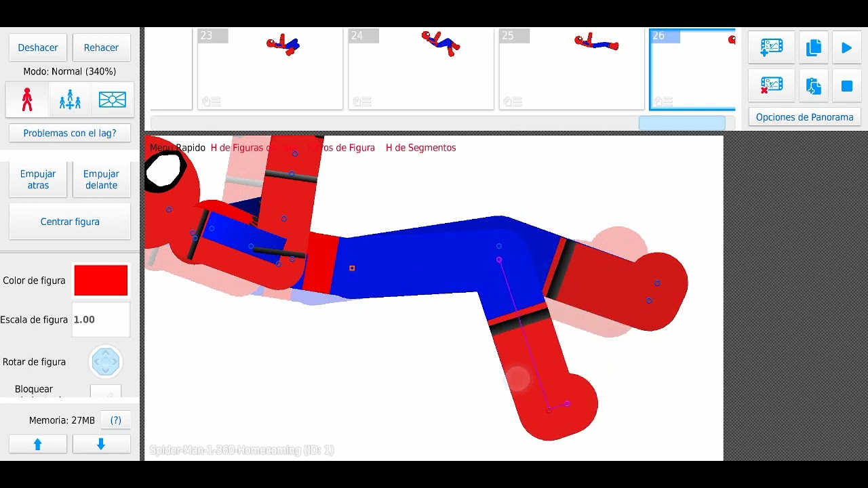Screen dimensions: 868x488
Task: Select frame 23 thumbnail
Action: click(x=270, y=69)
